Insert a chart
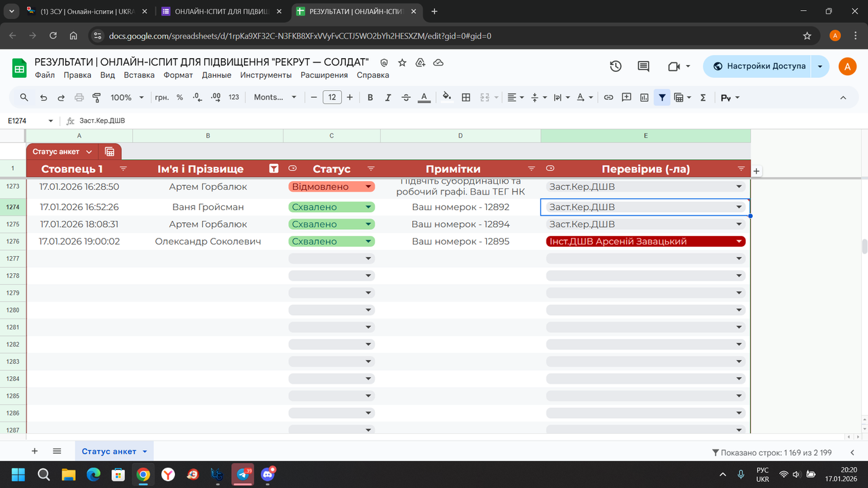Image resolution: width=868 pixels, height=488 pixels. pos(644,98)
